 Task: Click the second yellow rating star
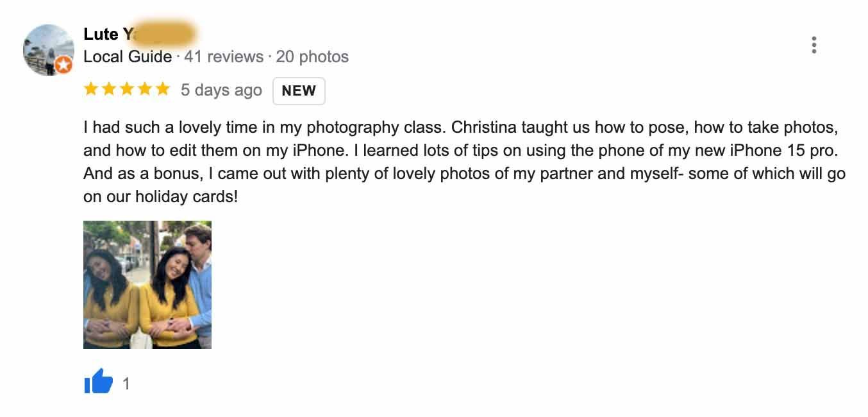coord(109,89)
